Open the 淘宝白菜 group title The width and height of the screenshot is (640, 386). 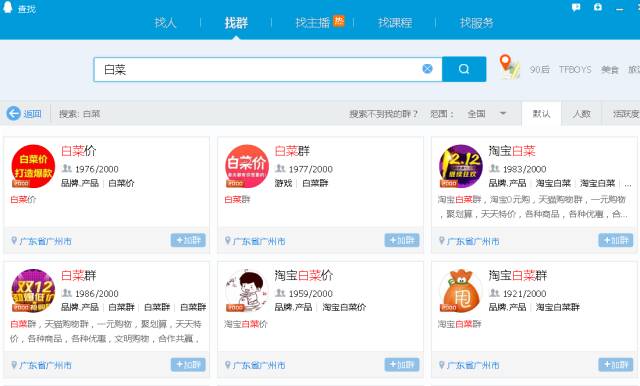(x=512, y=151)
